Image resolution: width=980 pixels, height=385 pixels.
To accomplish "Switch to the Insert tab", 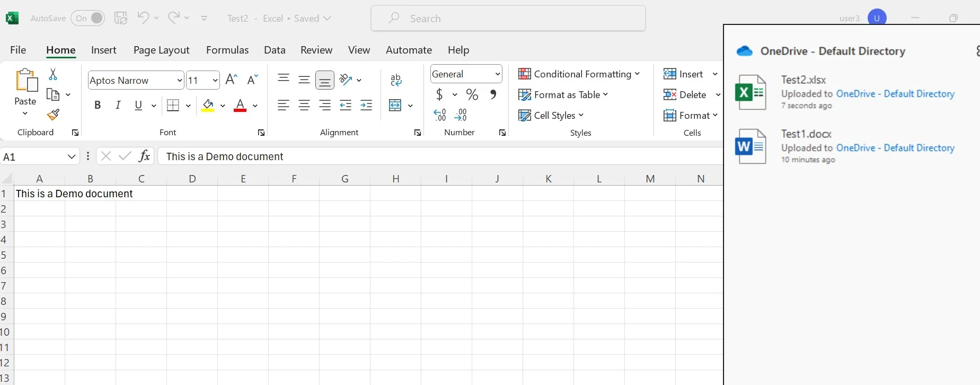I will pyautogui.click(x=103, y=50).
